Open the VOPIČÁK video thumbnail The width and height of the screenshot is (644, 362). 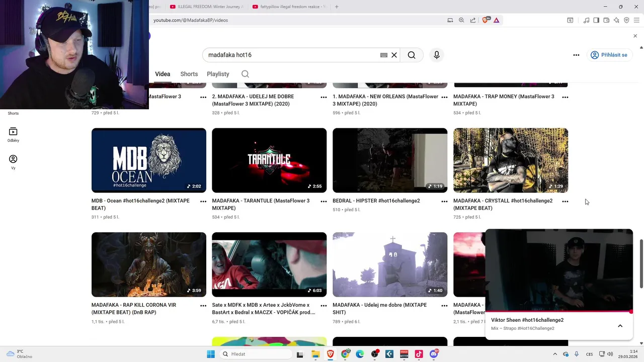pyautogui.click(x=269, y=264)
